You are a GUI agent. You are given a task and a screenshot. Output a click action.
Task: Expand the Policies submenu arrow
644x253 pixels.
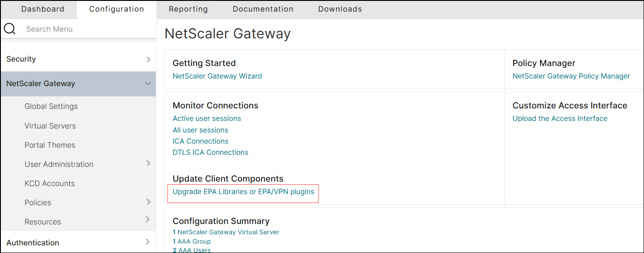[x=148, y=202]
